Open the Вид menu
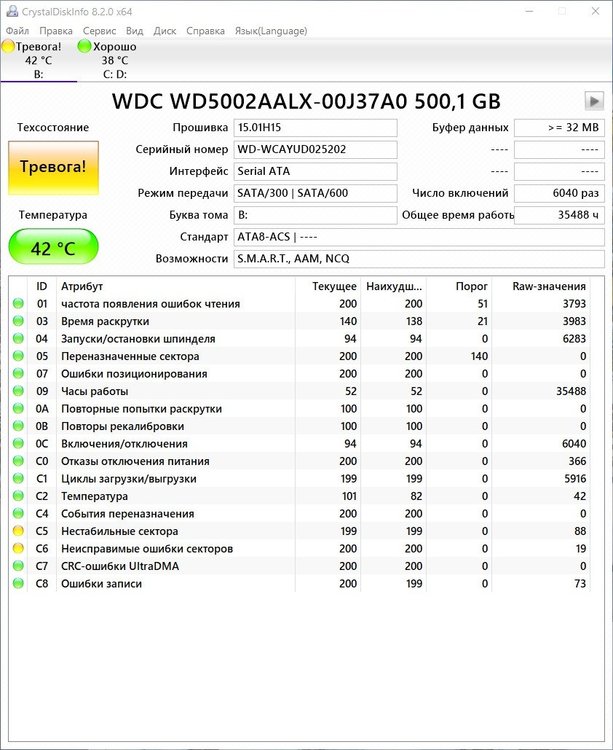Image resolution: width=613 pixels, height=750 pixels. click(x=134, y=31)
